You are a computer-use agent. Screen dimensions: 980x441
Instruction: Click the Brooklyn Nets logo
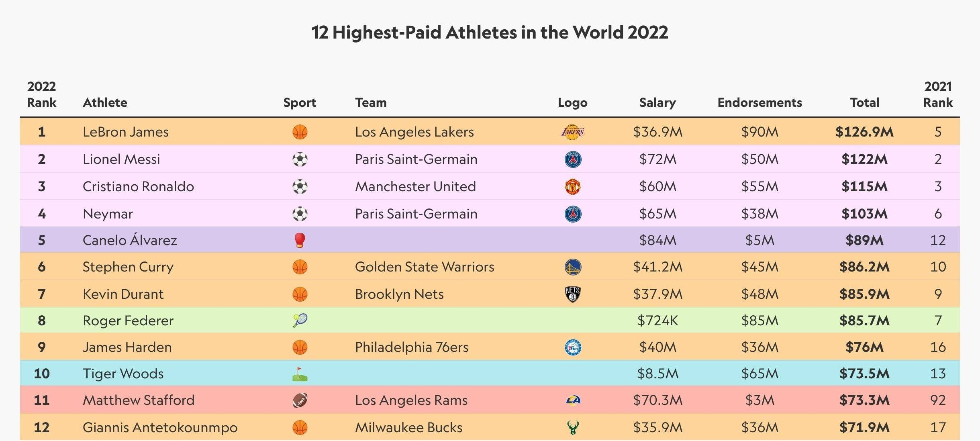click(x=572, y=294)
